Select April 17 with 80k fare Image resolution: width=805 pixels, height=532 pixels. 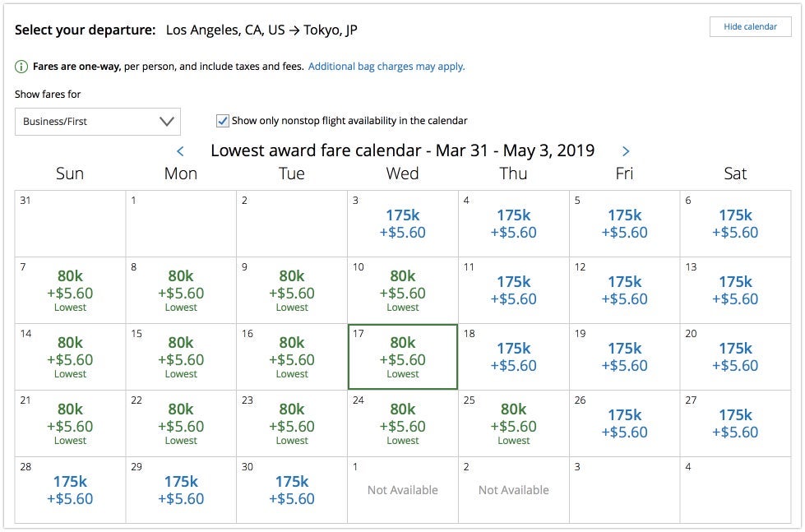point(403,356)
